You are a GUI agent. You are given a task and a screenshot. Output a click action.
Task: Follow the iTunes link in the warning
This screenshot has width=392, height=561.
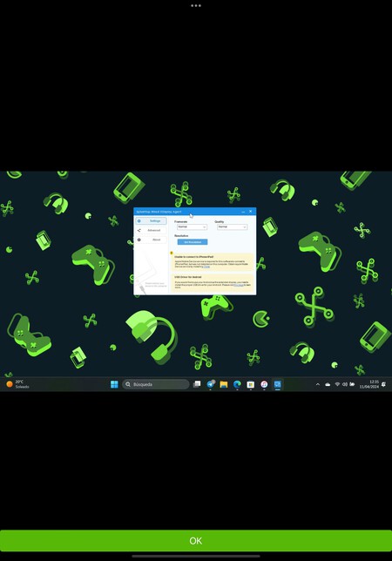[x=206, y=267]
